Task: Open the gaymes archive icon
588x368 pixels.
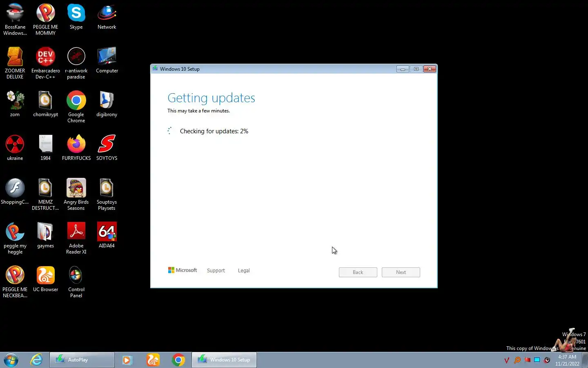Action: click(x=45, y=235)
